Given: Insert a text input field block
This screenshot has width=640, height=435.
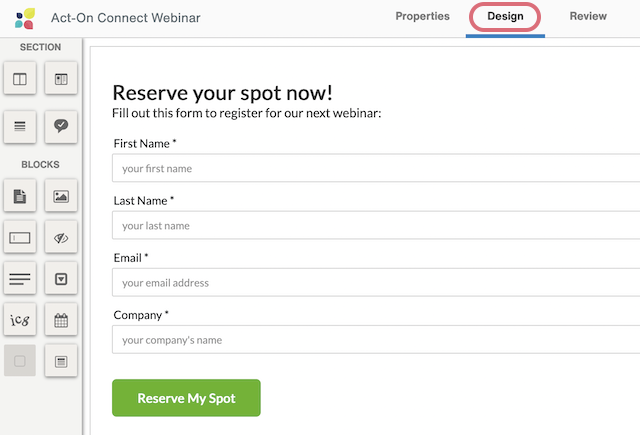Looking at the screenshot, I should tap(20, 238).
